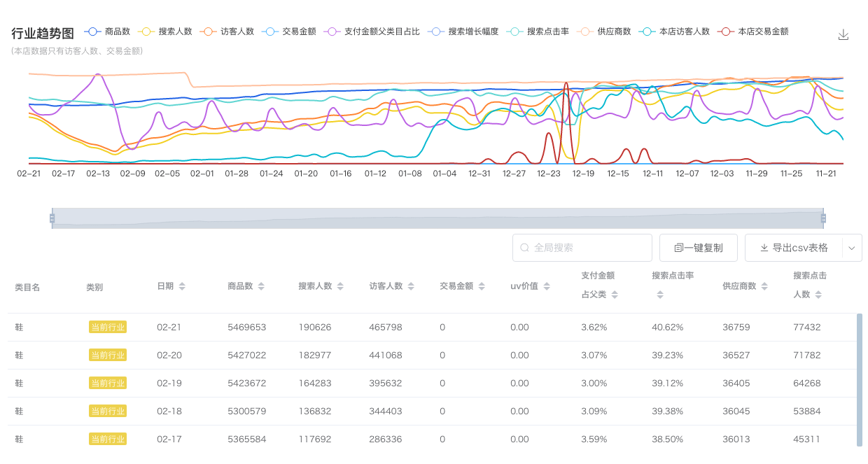Image resolution: width=868 pixels, height=464 pixels.
Task: Expand export options dropdown arrow
Action: (852, 248)
